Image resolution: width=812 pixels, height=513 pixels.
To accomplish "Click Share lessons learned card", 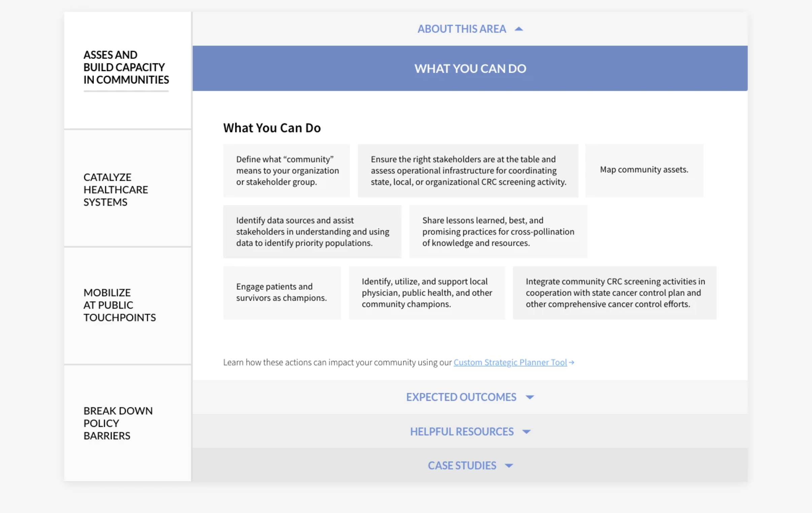I will click(x=498, y=232).
